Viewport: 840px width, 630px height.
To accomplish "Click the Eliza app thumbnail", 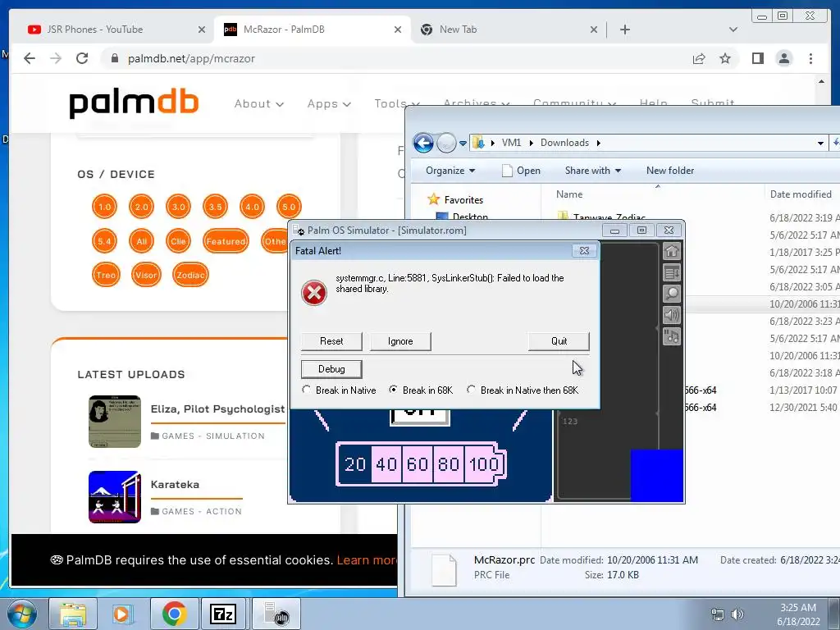I will [115, 422].
